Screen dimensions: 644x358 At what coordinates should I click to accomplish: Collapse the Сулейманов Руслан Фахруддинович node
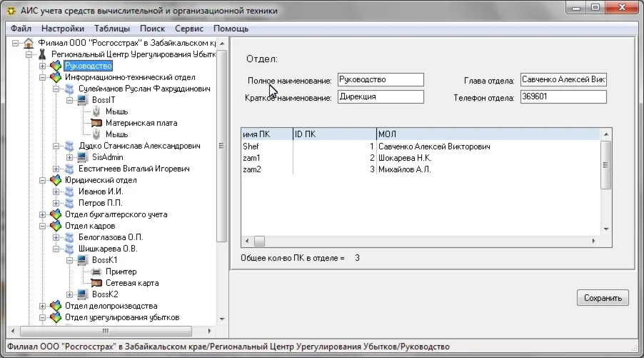(56, 89)
